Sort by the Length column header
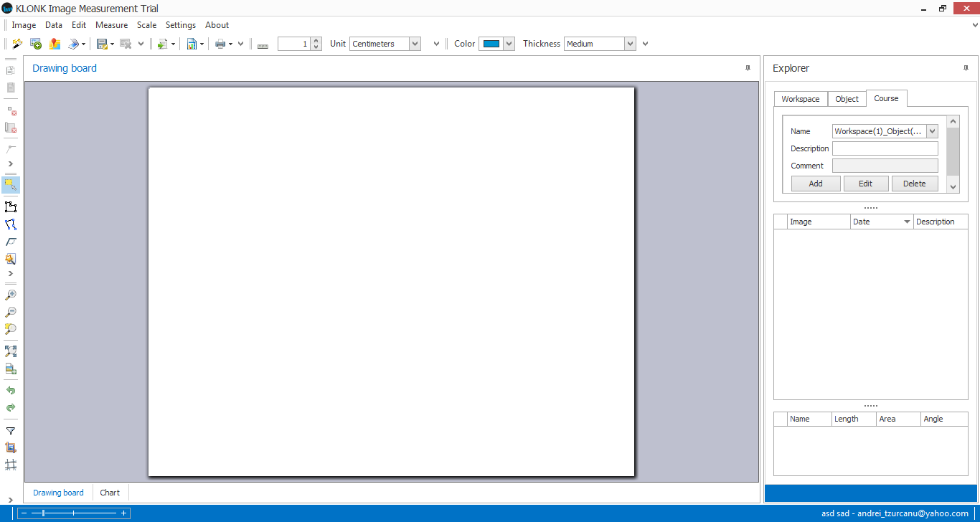 click(x=854, y=419)
